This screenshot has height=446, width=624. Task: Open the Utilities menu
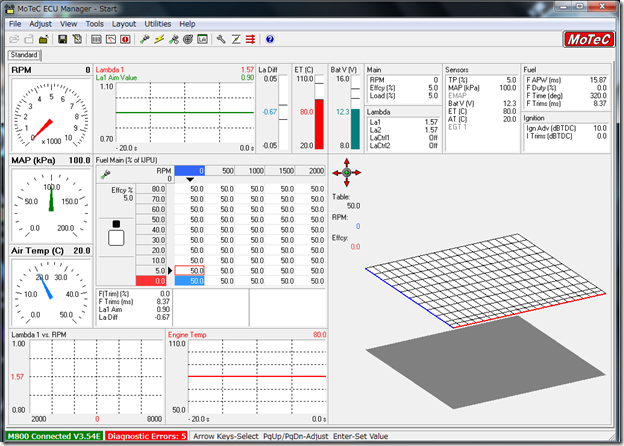click(158, 24)
